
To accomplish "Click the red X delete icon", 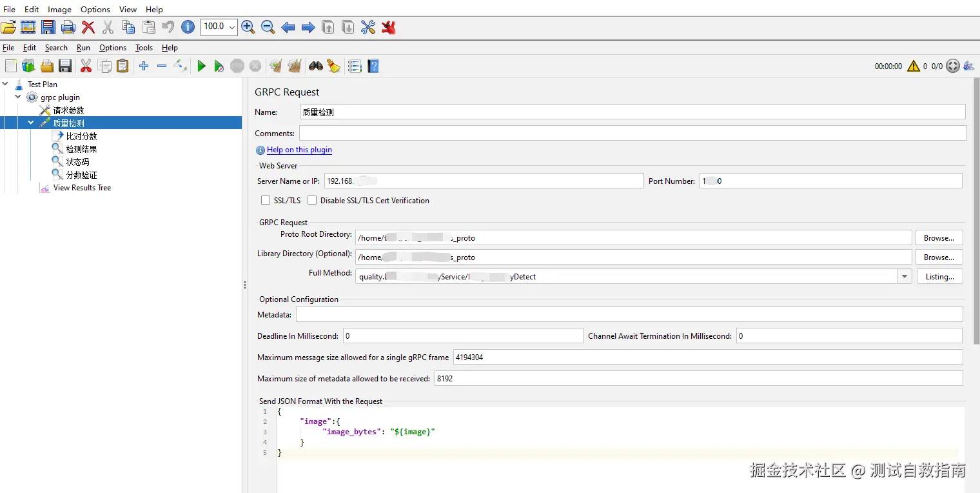I will [88, 27].
